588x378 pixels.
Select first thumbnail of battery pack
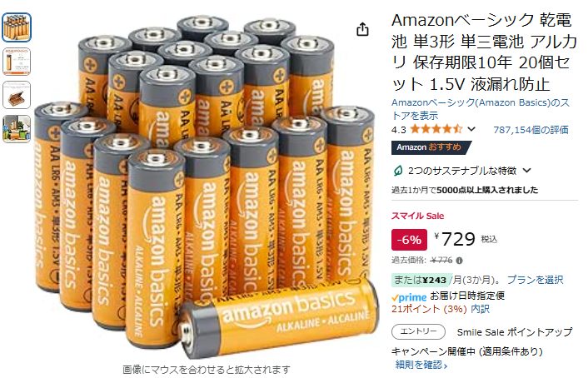[17, 27]
